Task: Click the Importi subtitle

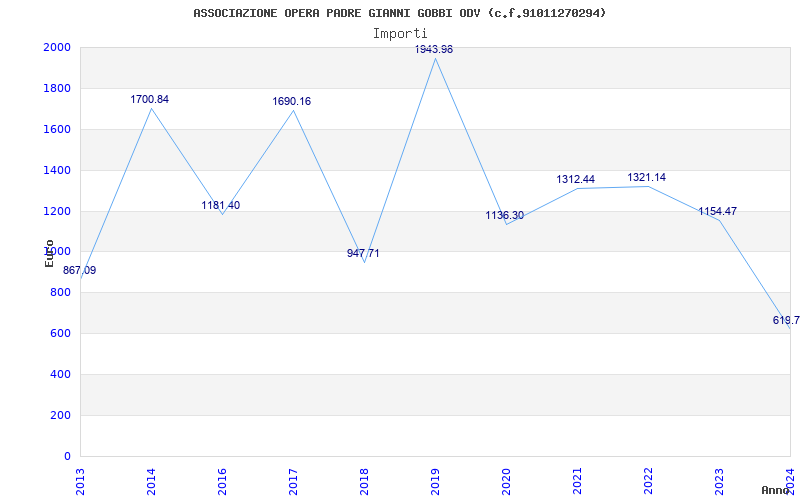Action: (x=400, y=34)
